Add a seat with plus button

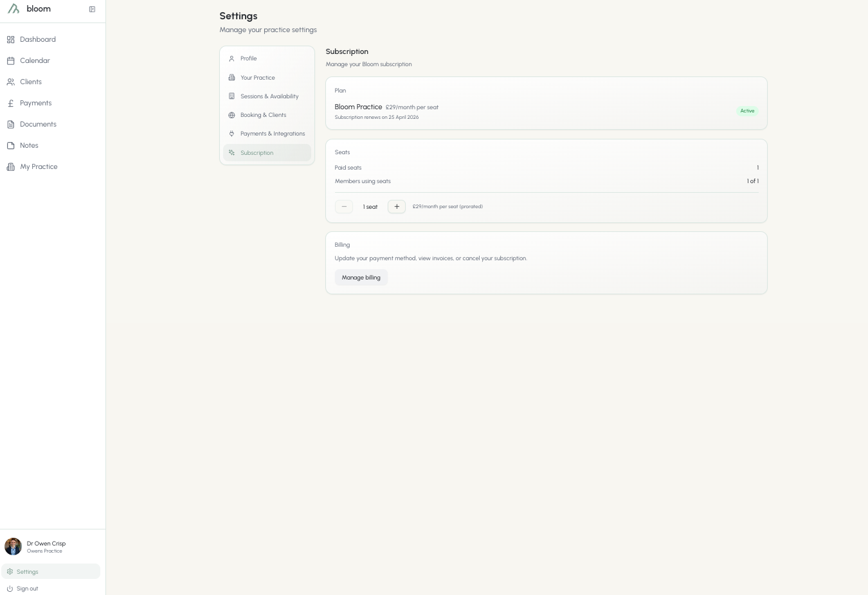[x=397, y=207]
